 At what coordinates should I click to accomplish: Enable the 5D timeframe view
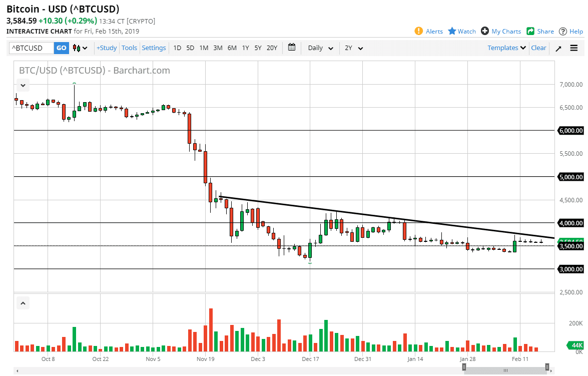click(x=190, y=48)
